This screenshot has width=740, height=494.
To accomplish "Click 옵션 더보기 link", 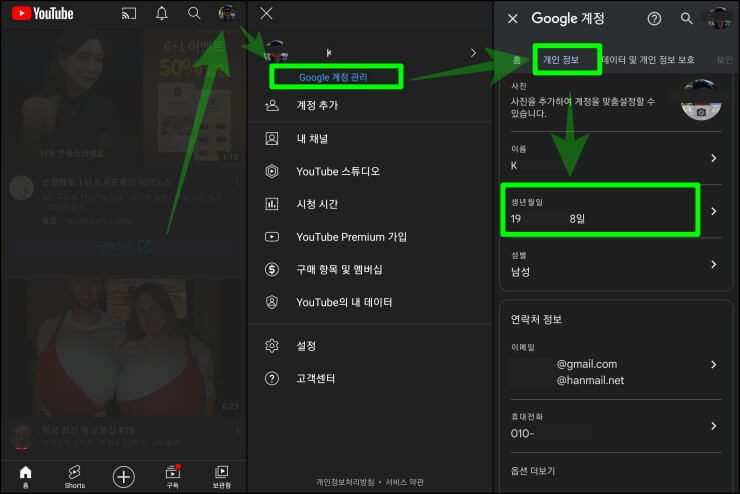I will pyautogui.click(x=533, y=471).
